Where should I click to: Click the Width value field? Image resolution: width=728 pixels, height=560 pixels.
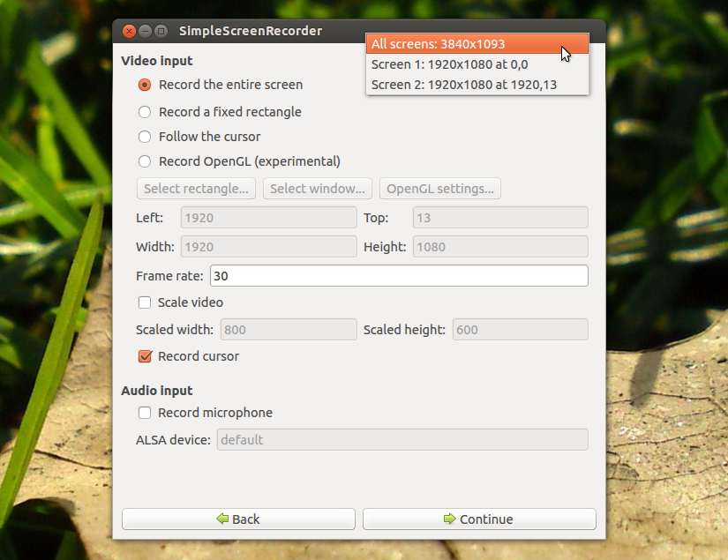pos(269,246)
